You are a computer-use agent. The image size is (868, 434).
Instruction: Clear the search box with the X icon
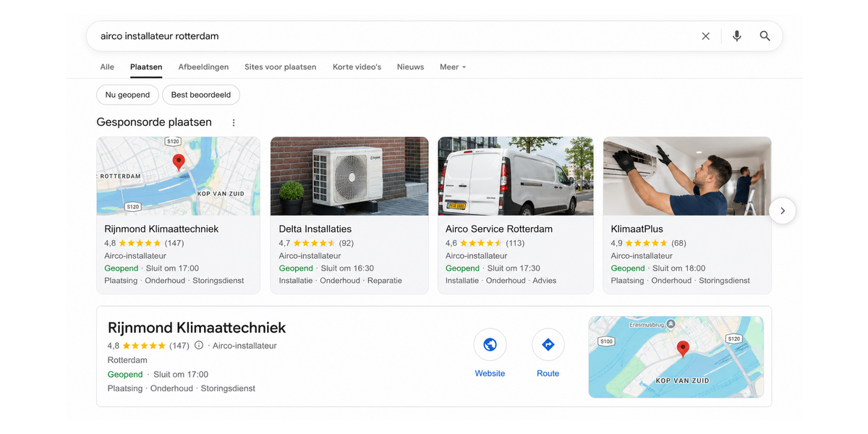(x=705, y=36)
